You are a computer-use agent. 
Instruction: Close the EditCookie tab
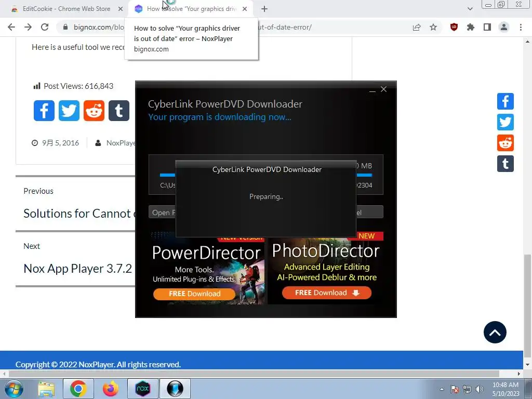coord(121,9)
